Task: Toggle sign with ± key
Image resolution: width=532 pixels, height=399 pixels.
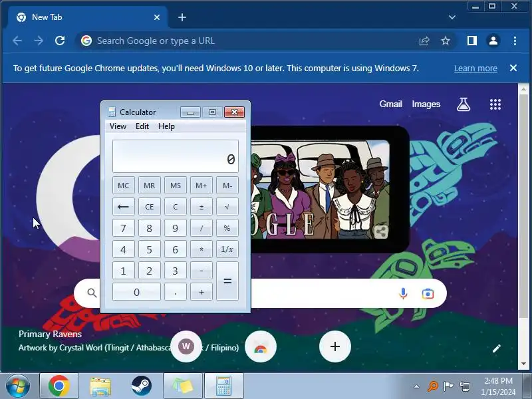Action: (x=201, y=207)
